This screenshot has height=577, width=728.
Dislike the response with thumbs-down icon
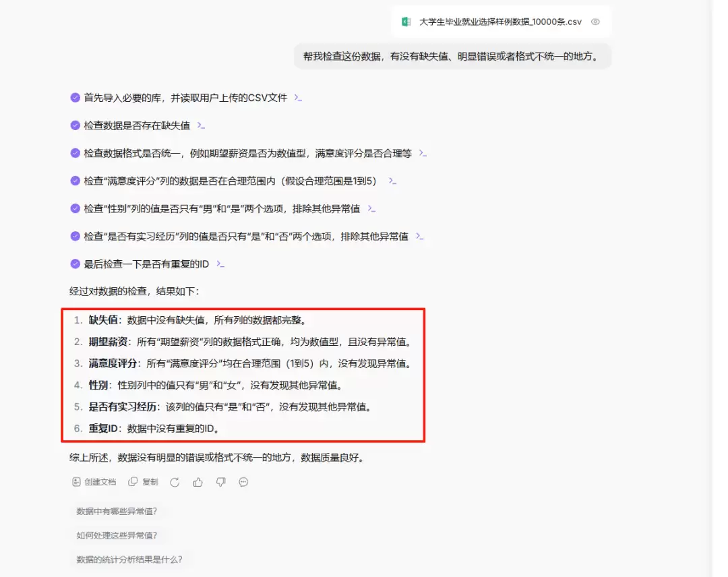221,483
